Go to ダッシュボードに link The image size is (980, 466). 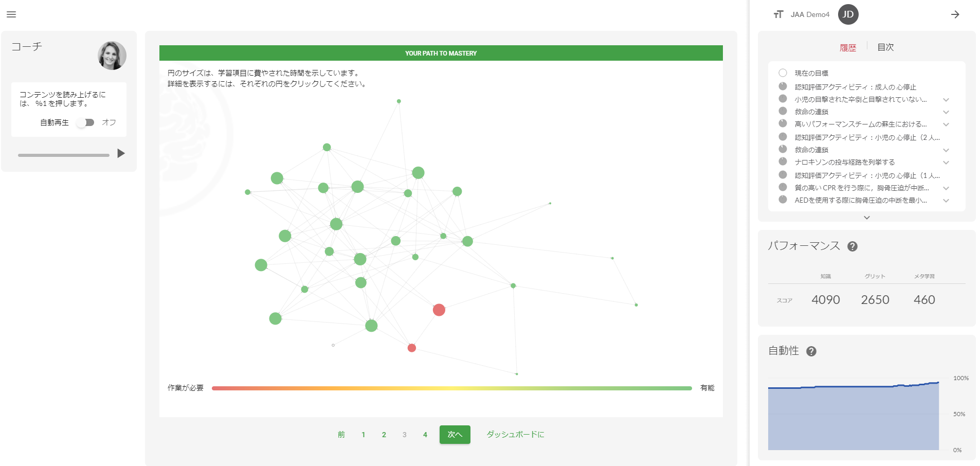coord(515,435)
